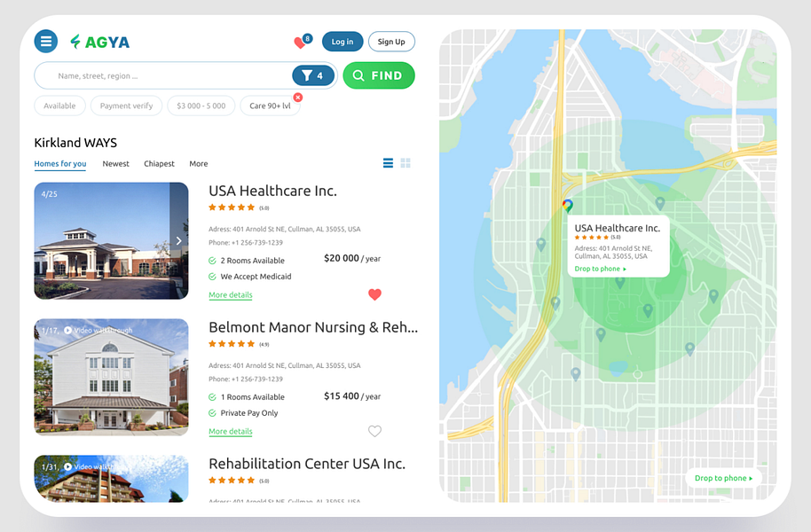Viewport: 811px width, 532px height.
Task: Click the Sign Up button
Action: pos(391,42)
